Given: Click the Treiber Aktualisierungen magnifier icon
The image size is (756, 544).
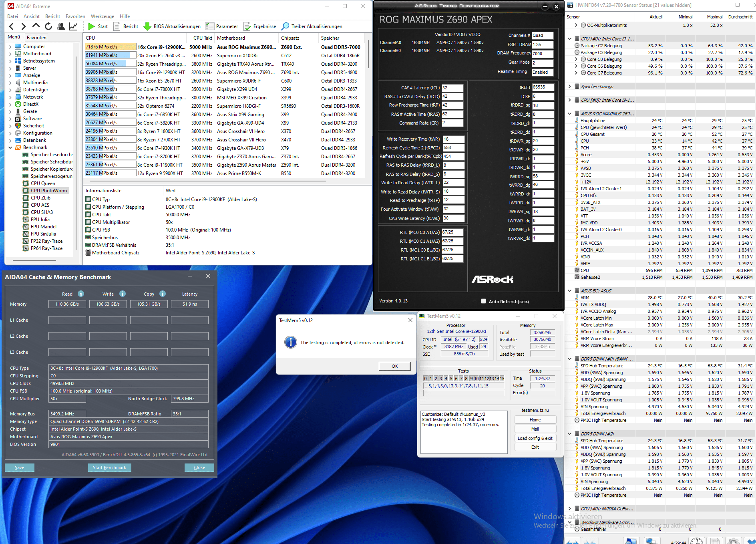Looking at the screenshot, I should coord(285,26).
